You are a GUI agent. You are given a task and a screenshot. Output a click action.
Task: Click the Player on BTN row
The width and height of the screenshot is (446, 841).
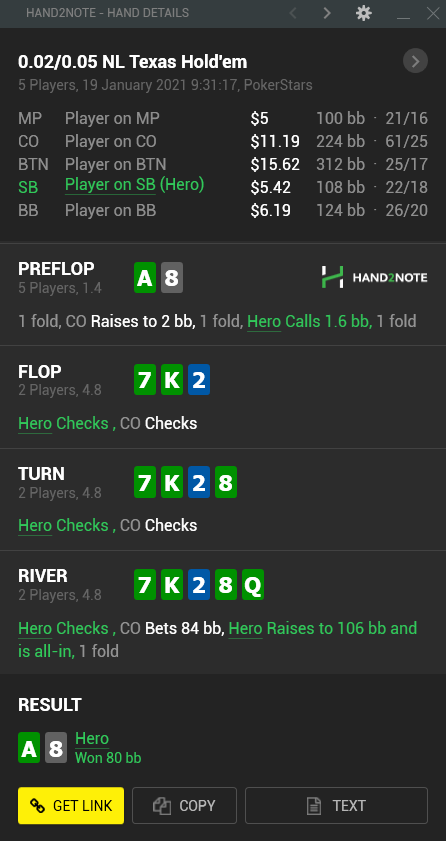[223, 164]
